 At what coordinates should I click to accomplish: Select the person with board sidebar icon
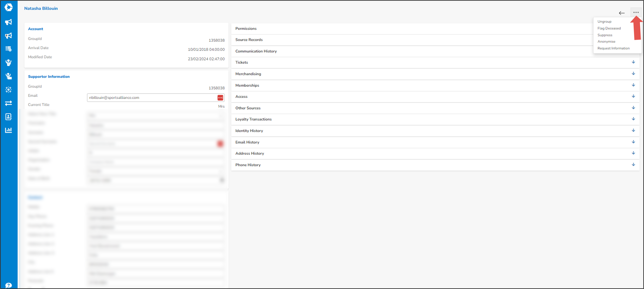[x=8, y=76]
